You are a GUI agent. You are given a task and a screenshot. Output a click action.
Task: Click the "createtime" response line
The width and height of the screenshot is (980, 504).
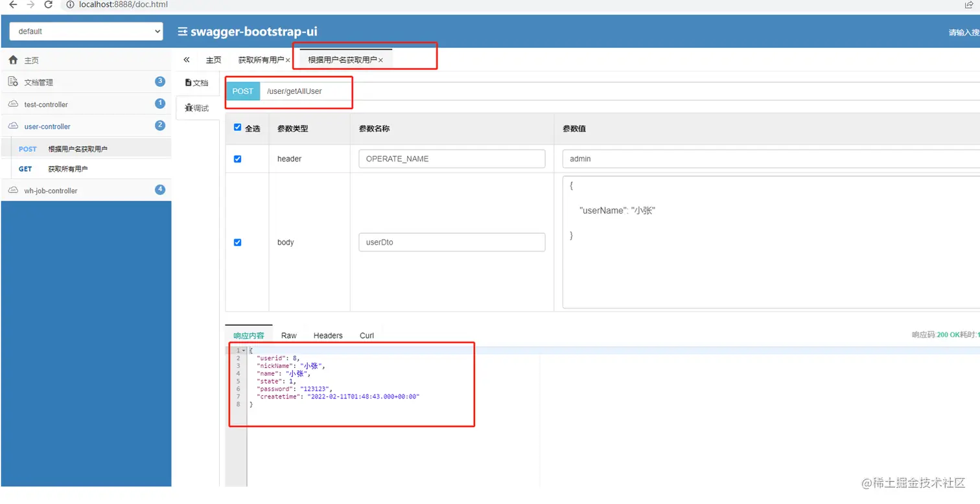point(338,396)
